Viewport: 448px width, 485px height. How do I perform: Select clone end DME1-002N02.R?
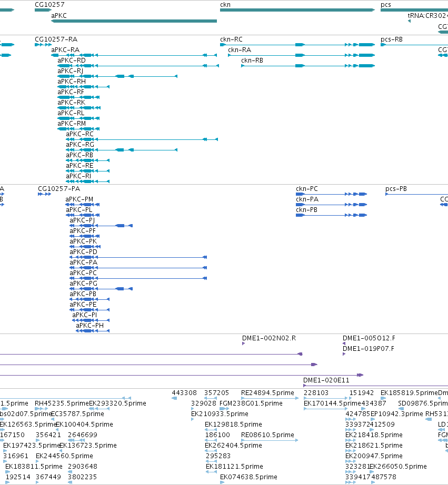tap(269, 338)
